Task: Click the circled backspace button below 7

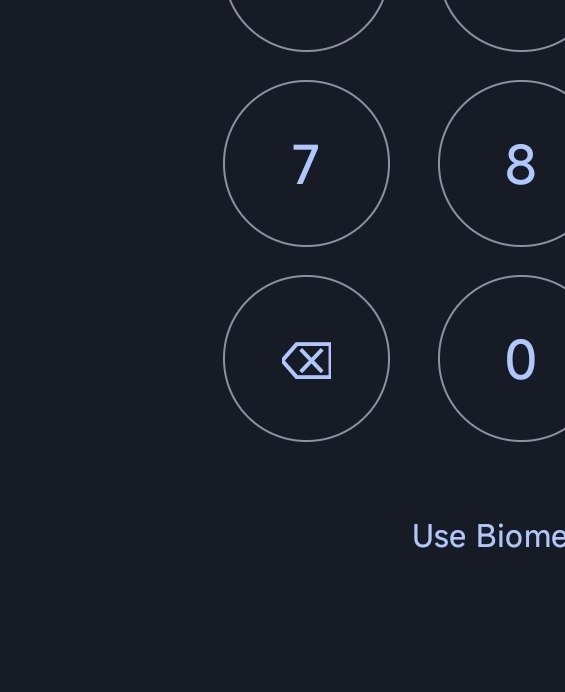Action: pos(306,358)
